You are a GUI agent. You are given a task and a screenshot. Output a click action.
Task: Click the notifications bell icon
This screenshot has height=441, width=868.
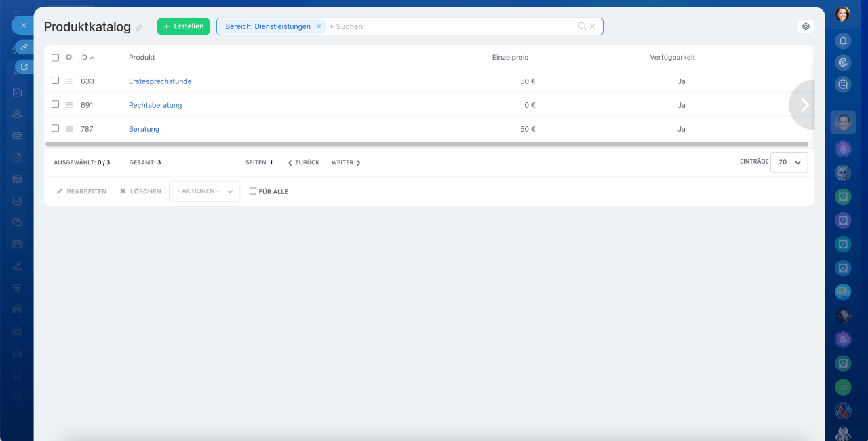point(843,41)
